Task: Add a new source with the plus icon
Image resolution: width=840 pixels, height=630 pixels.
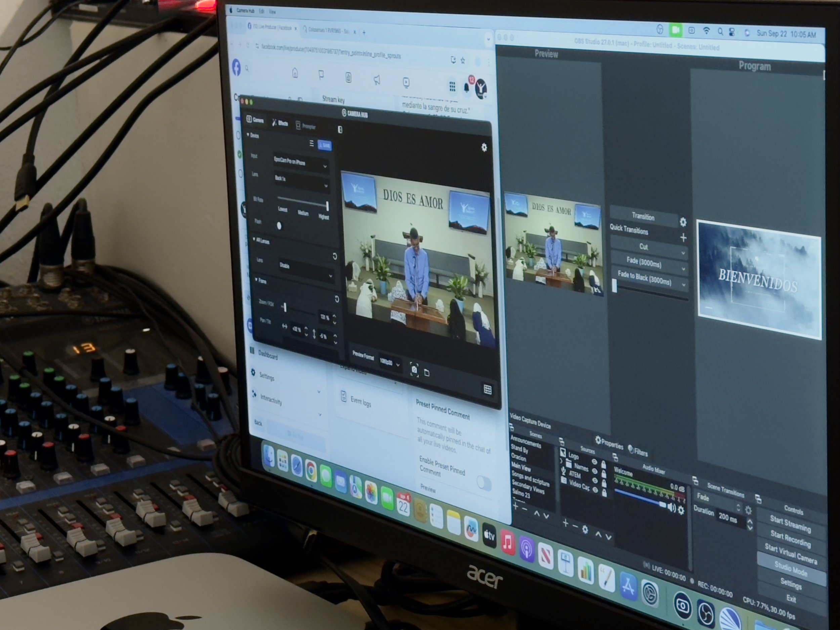Action: pyautogui.click(x=565, y=523)
